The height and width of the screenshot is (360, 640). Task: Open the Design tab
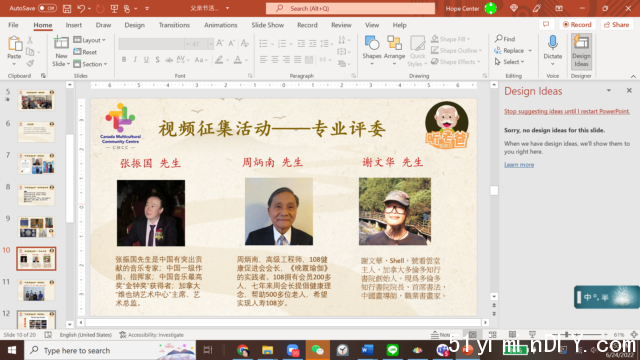coord(135,25)
